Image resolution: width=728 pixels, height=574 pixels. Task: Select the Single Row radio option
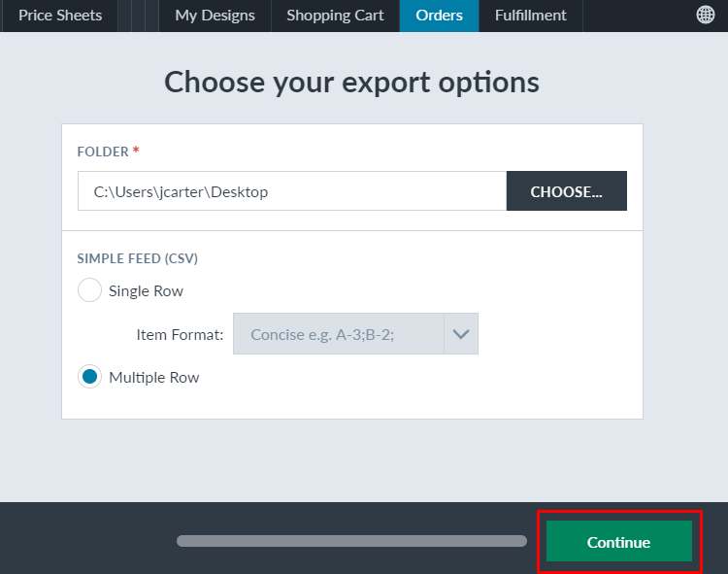89,290
